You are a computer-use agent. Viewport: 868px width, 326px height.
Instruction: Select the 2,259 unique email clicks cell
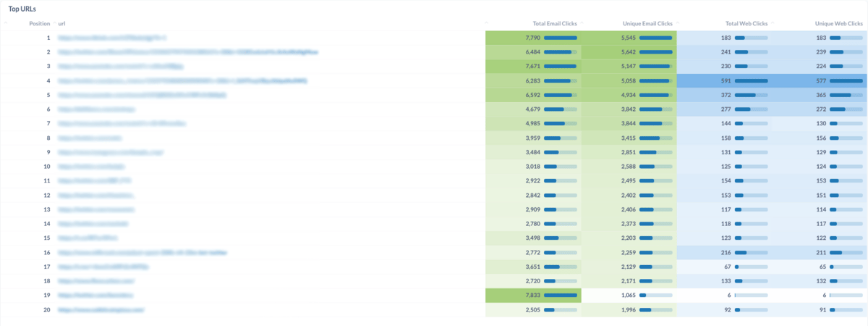627,252
